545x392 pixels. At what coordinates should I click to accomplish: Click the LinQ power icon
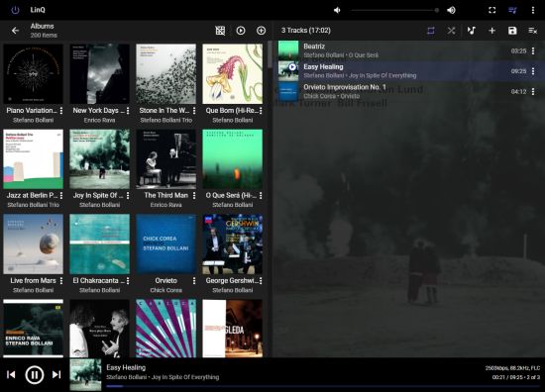pos(15,10)
